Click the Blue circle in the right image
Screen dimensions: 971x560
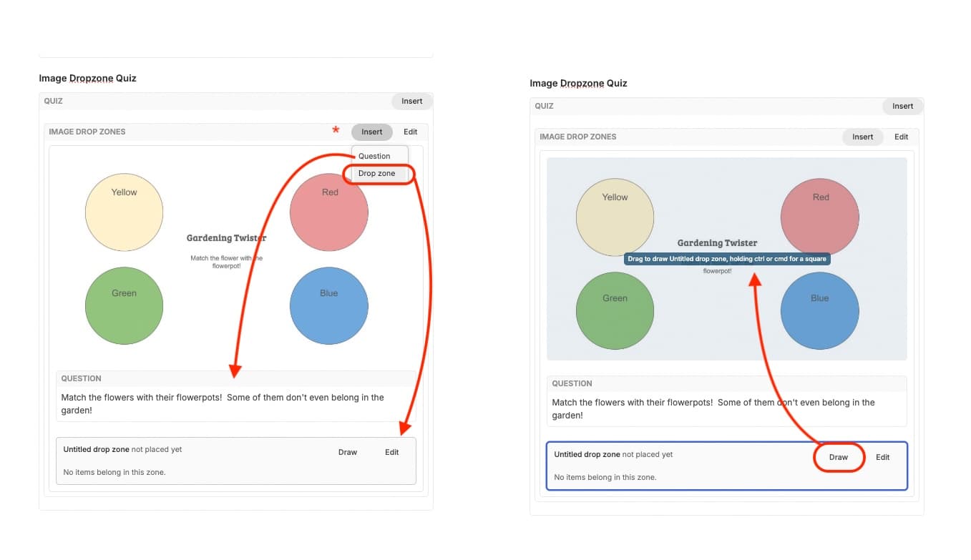(x=820, y=311)
